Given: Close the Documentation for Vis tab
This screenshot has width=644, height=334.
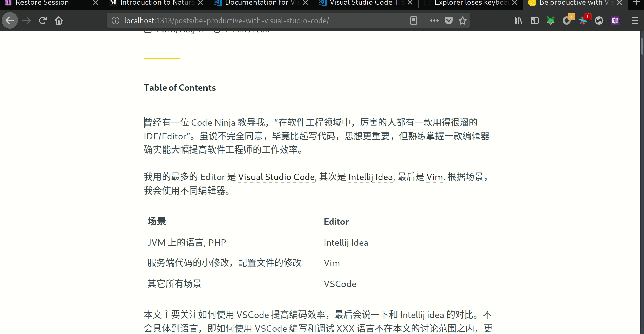Looking at the screenshot, I should pos(305,3).
